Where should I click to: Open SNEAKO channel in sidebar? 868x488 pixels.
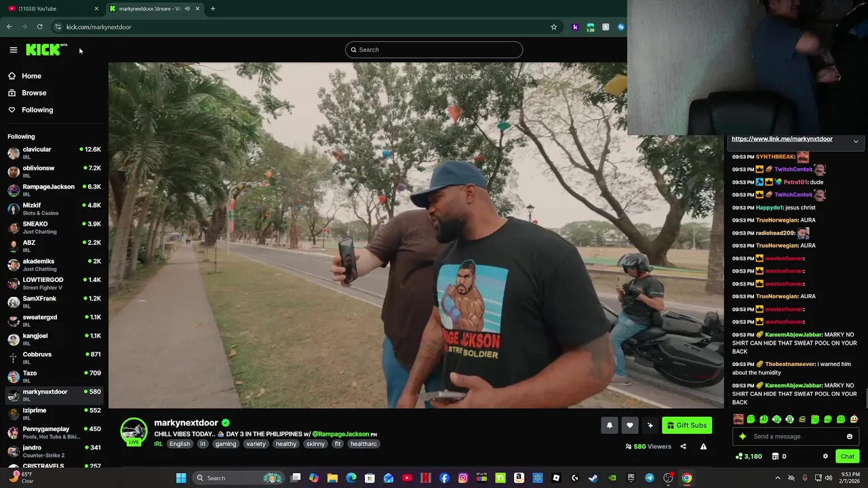click(x=54, y=227)
